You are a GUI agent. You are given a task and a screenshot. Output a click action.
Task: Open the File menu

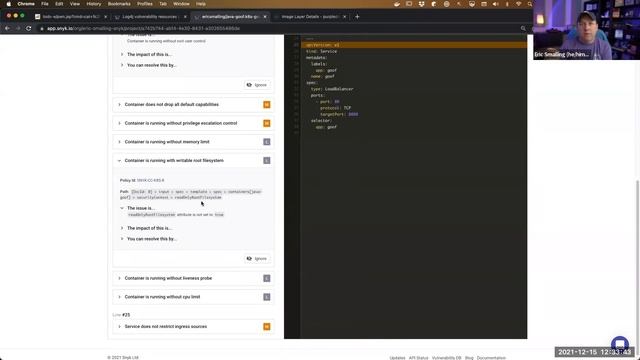click(x=45, y=4)
